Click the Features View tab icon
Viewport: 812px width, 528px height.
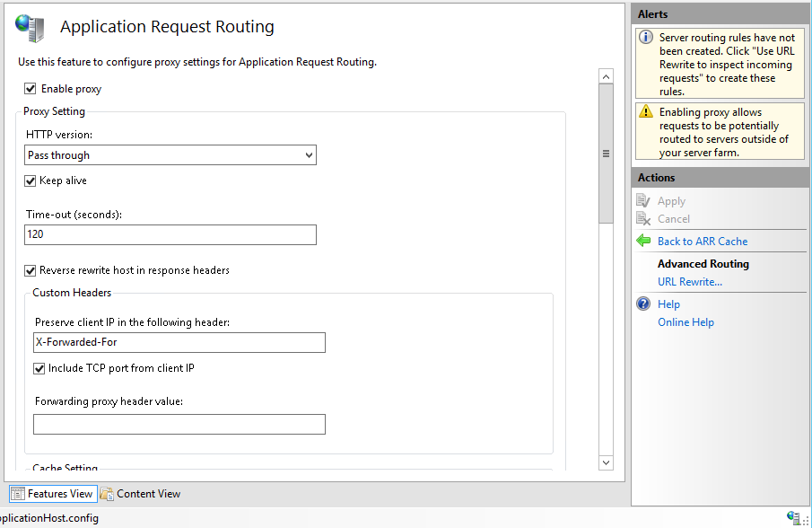(x=18, y=494)
